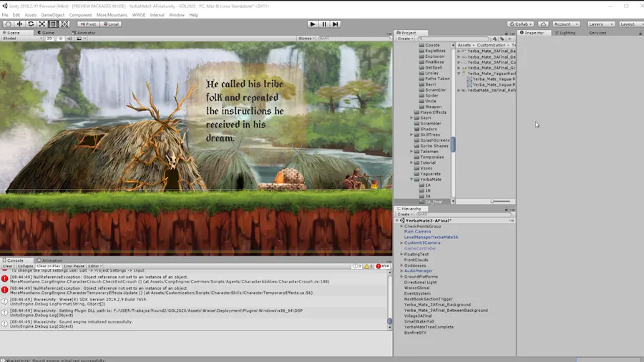
Task: Open scene effects image dropdown
Action: [x=80, y=39]
